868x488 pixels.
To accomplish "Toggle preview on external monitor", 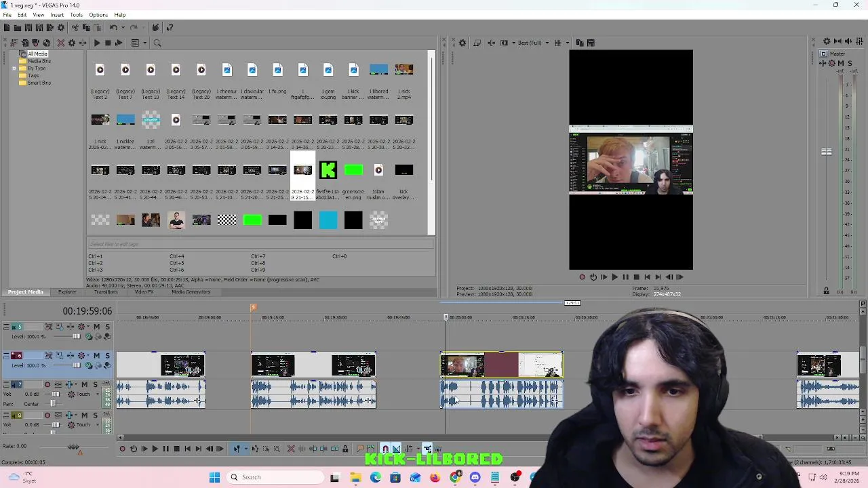I will point(477,43).
